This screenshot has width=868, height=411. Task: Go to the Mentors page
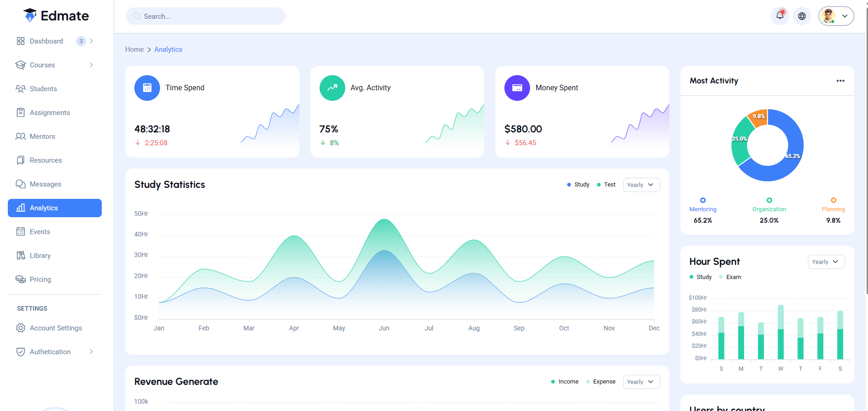coord(55,137)
